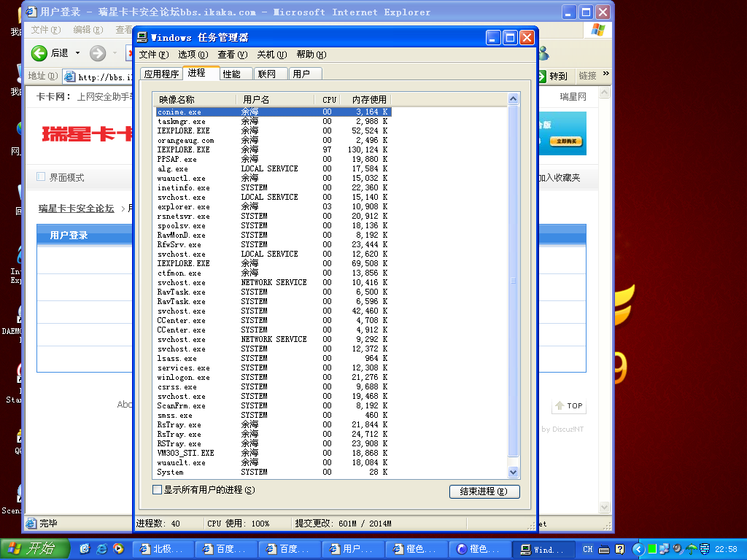Open the Back button history dropdown arrow
Viewport: 747px width, 560px height.
pyautogui.click(x=77, y=52)
